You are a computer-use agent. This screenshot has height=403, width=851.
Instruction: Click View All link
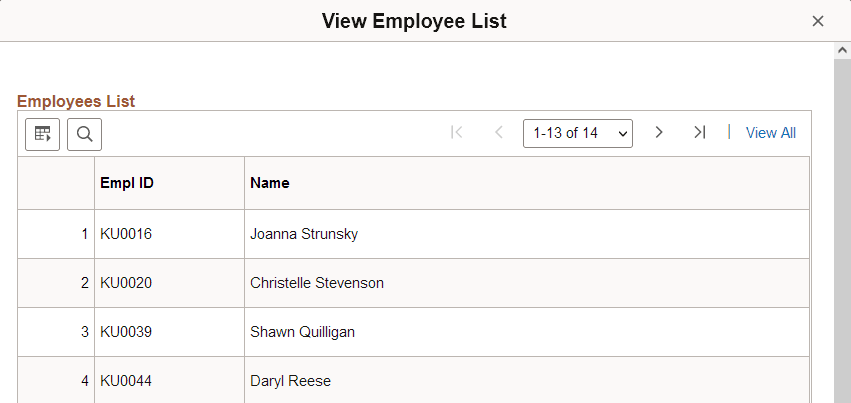pyautogui.click(x=771, y=133)
